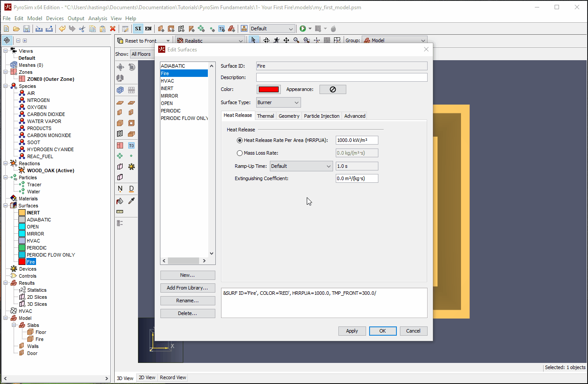Click the Delete... surface button
This screenshot has width=588, height=384.
[188, 313]
